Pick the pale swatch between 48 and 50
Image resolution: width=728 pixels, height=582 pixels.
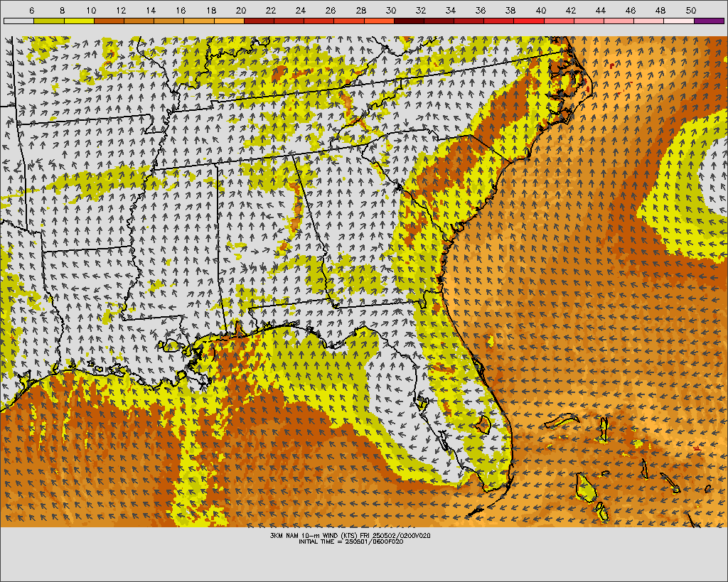pyautogui.click(x=679, y=21)
